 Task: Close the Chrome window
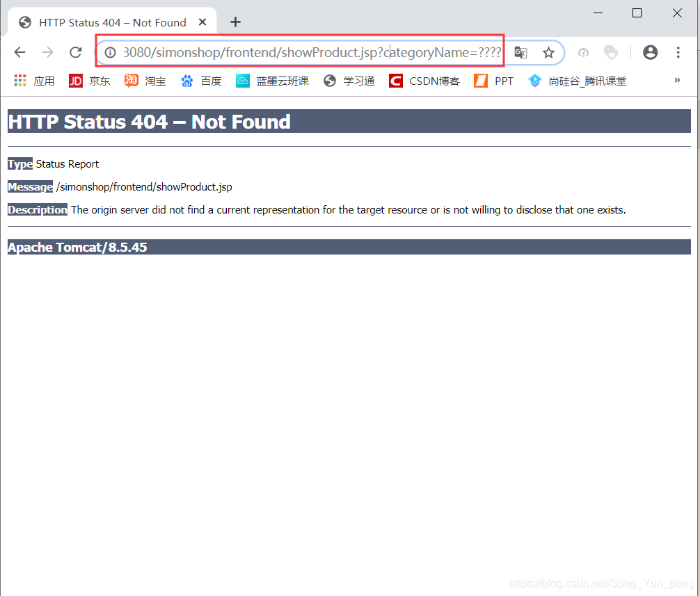677,13
